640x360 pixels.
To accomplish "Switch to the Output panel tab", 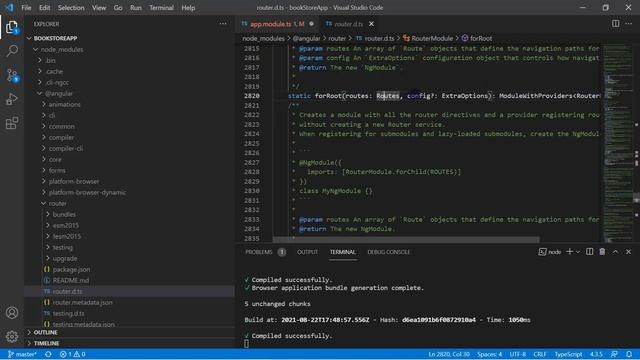I will point(307,252).
